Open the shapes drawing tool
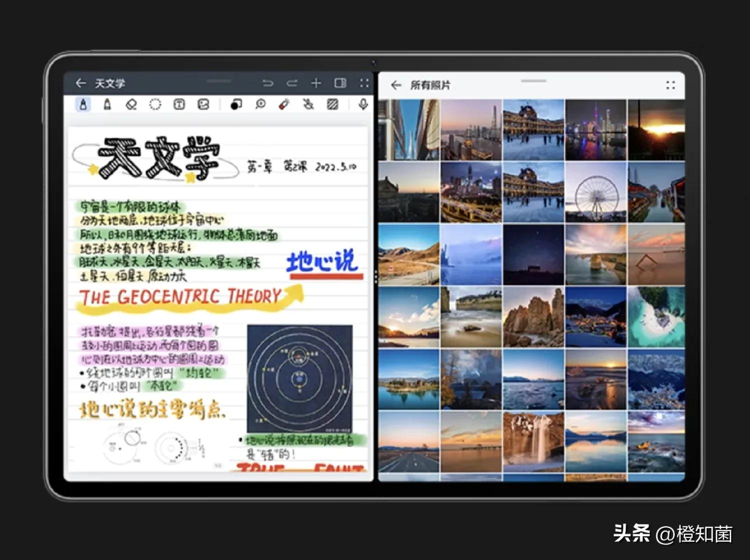Image resolution: width=750 pixels, height=560 pixels. coord(236,104)
